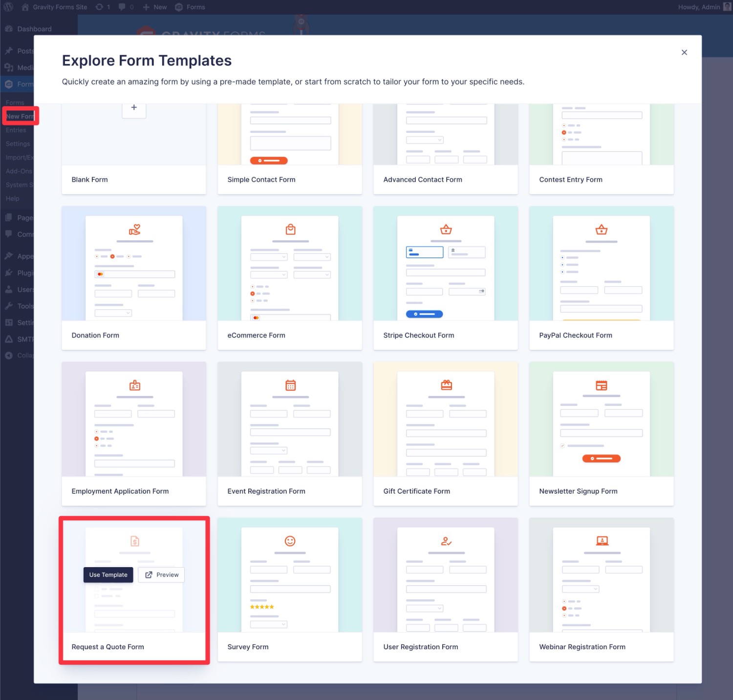The height and width of the screenshot is (700, 733).
Task: Choose the Contest Entry Form template
Action: (602, 149)
